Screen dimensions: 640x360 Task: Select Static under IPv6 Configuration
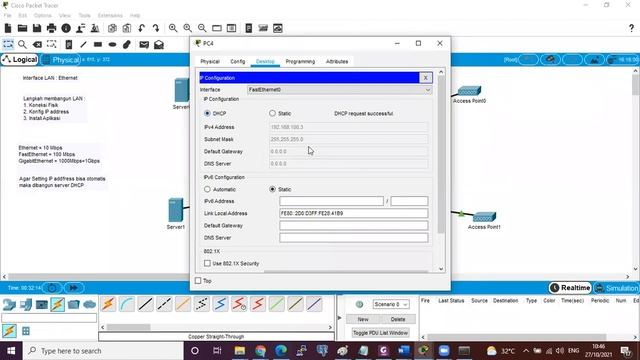tap(272, 189)
